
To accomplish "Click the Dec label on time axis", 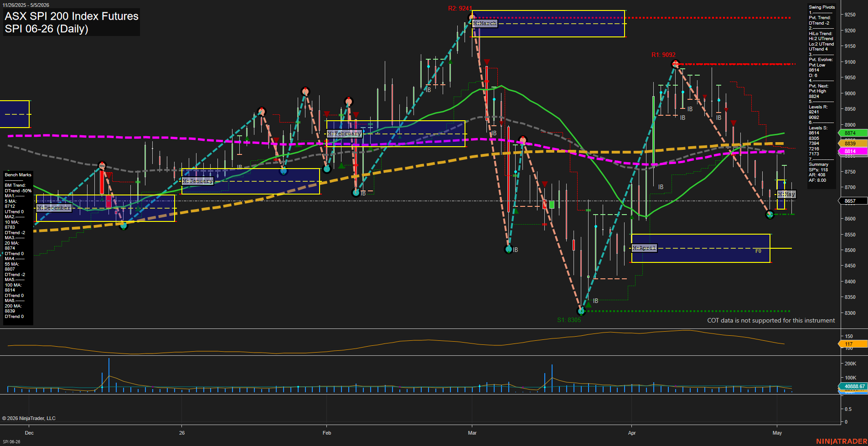I will pyautogui.click(x=29, y=433).
